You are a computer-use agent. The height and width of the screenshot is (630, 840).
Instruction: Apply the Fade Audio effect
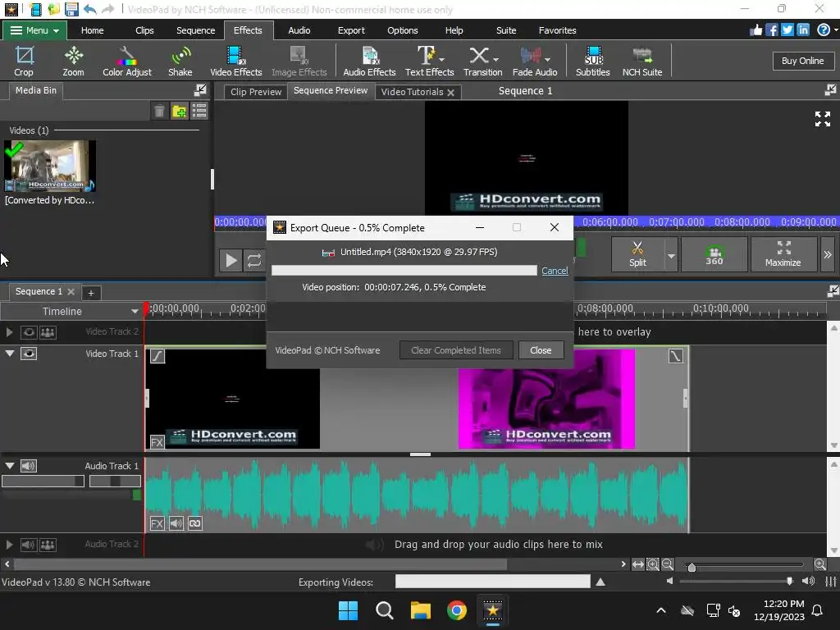(535, 61)
